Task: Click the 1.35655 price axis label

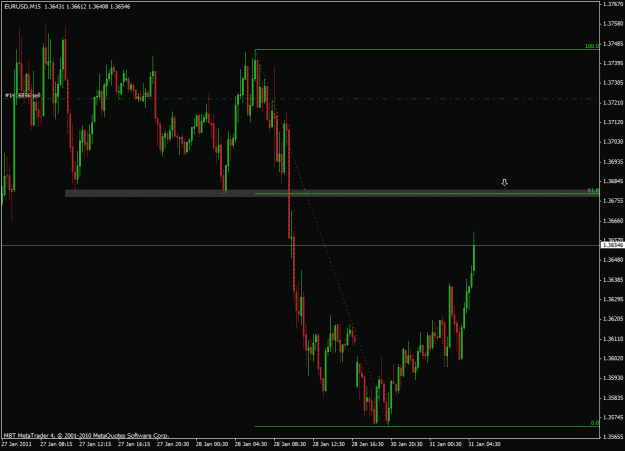Action: pos(613,437)
